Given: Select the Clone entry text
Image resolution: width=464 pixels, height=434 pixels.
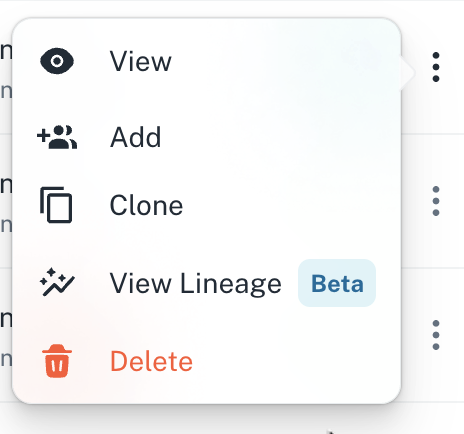Looking at the screenshot, I should [146, 205].
